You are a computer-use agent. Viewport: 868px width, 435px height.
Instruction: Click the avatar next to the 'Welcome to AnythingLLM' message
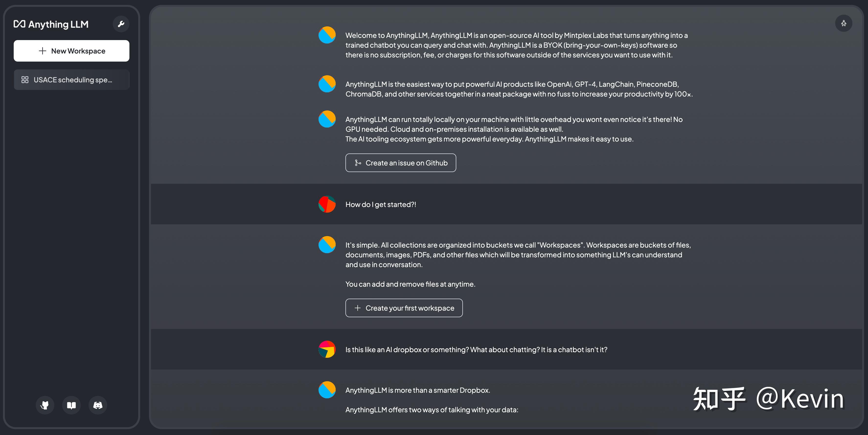(x=327, y=35)
